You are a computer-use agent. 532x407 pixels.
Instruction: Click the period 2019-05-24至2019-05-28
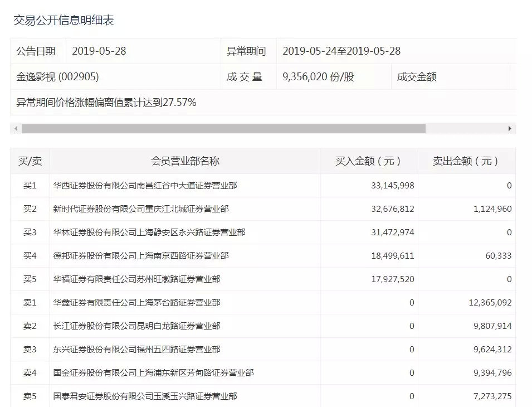341,51
